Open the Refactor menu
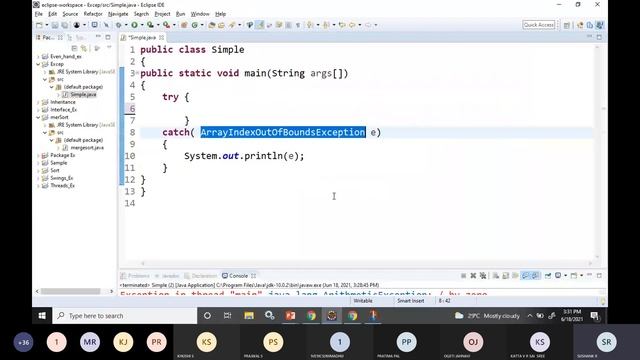The image size is (640, 360). 93,14
